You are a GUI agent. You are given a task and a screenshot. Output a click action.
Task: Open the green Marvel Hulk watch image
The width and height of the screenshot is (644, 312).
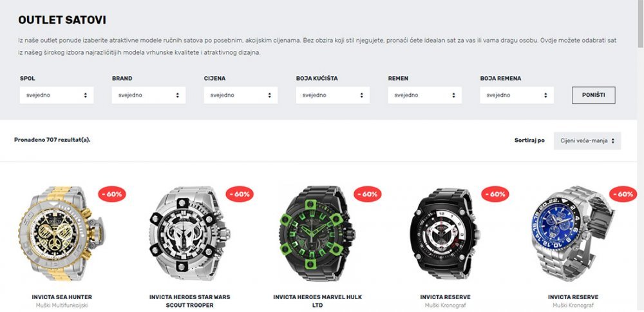tap(317, 233)
